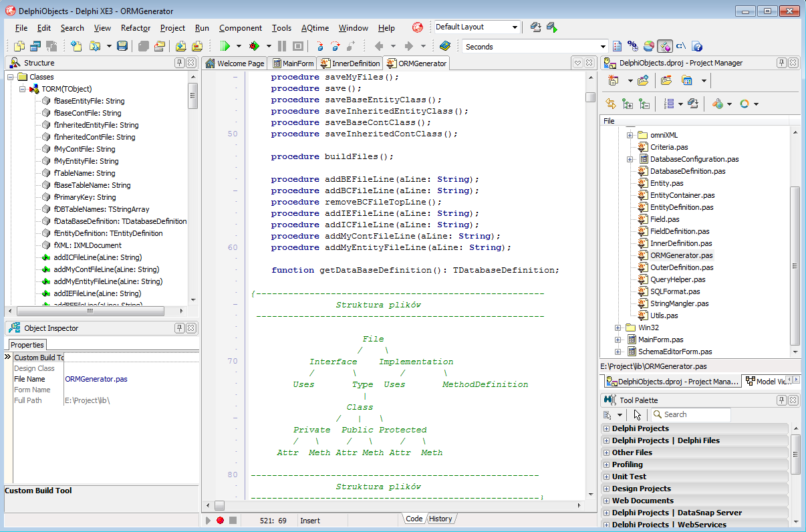Click the Save All disk icon
The image size is (806, 532).
pyautogui.click(x=122, y=46)
